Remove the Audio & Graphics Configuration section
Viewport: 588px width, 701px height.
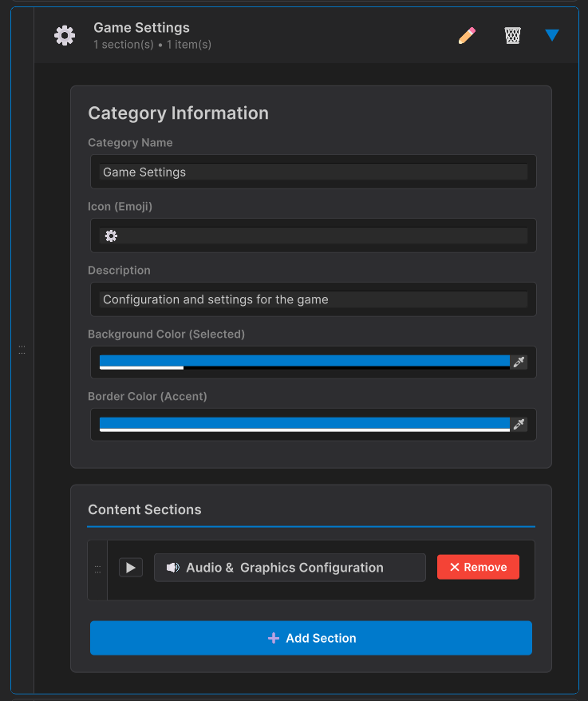[x=478, y=568]
